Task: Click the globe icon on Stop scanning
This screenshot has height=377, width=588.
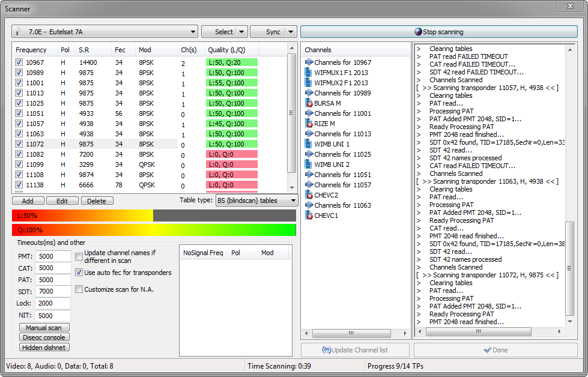Action: pyautogui.click(x=418, y=32)
